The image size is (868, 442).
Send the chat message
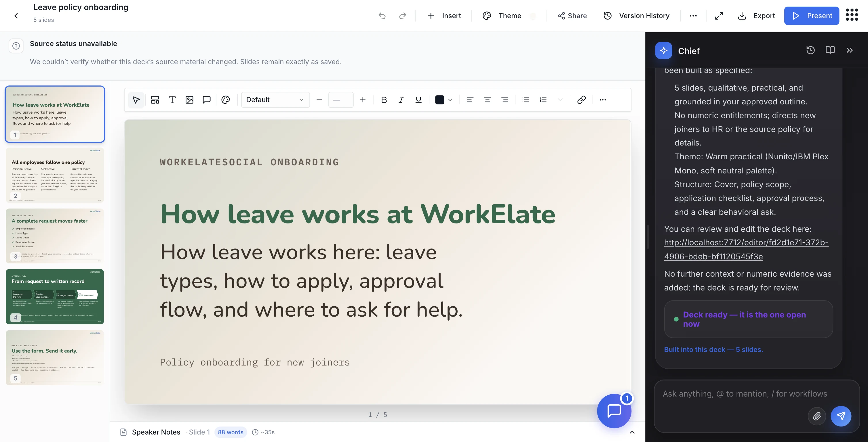point(841,416)
